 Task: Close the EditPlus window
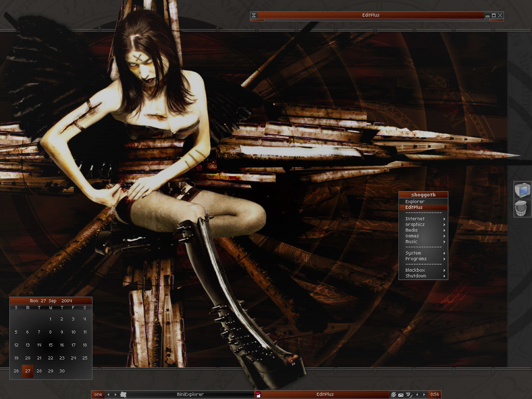(x=500, y=15)
